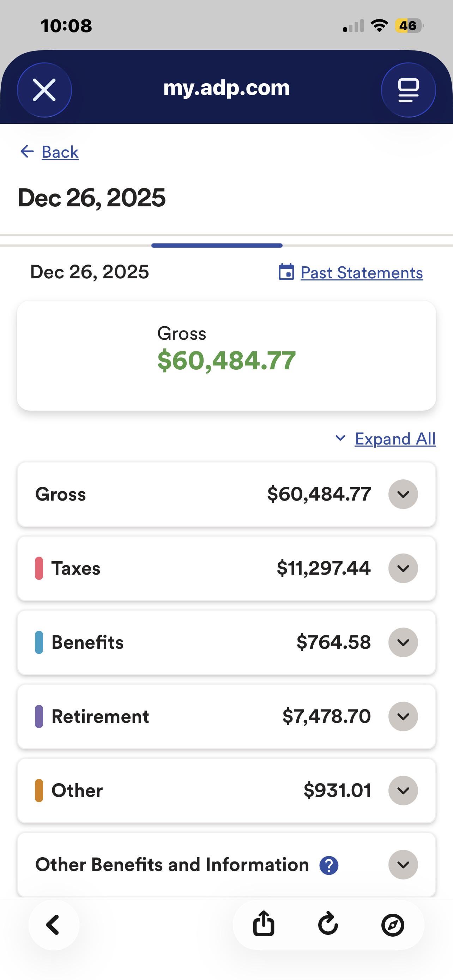Screen dimensions: 453x980
Task: Tap the share icon in bottom toolbar
Action: coord(263,924)
